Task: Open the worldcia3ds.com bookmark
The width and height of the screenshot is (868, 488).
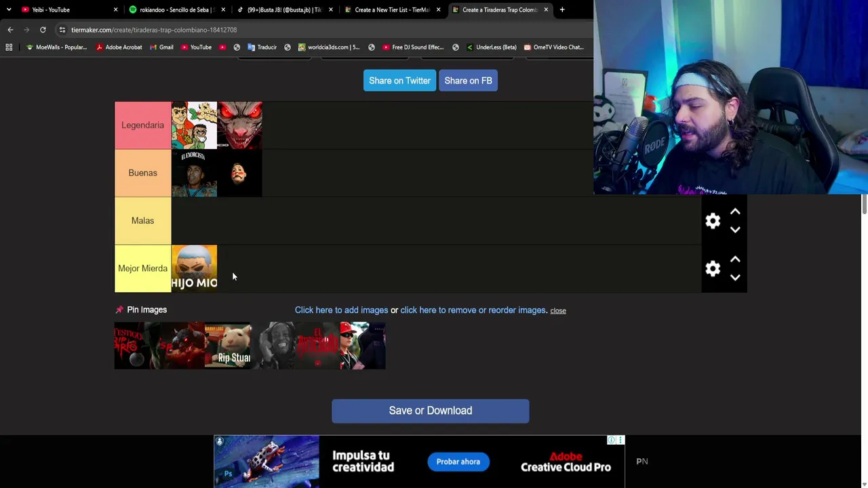Action: pos(329,47)
